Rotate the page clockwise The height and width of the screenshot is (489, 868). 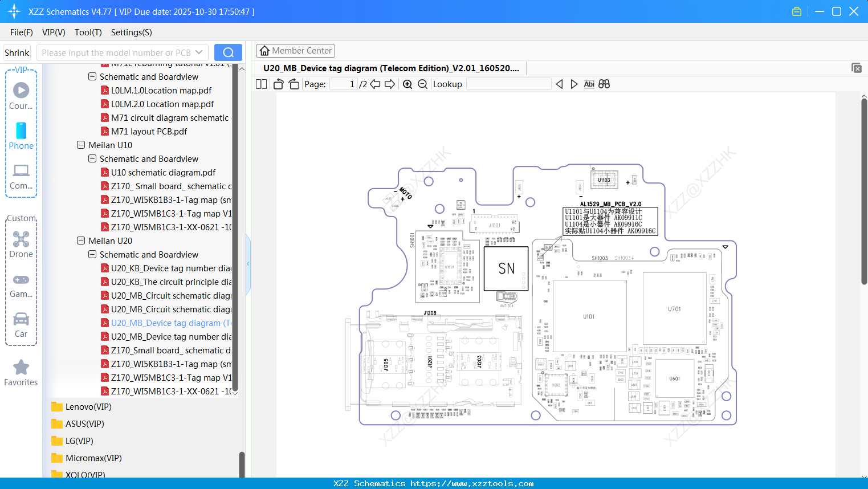pos(293,84)
